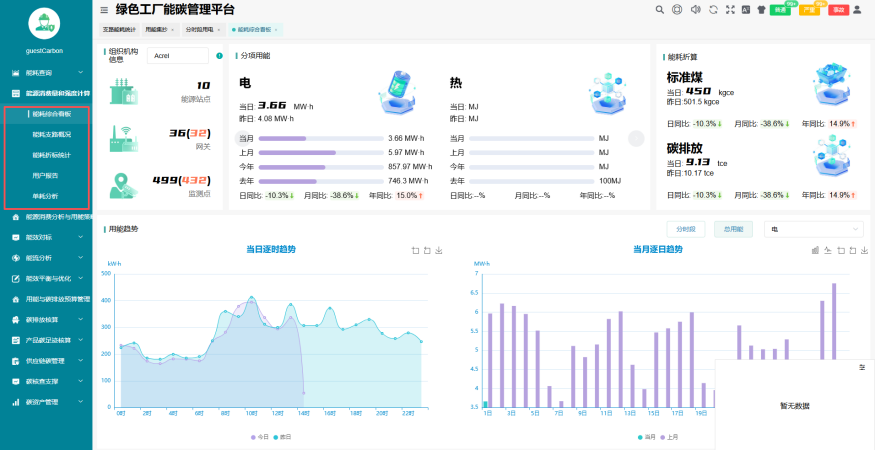Click the Acrel organization input field

(x=177, y=56)
